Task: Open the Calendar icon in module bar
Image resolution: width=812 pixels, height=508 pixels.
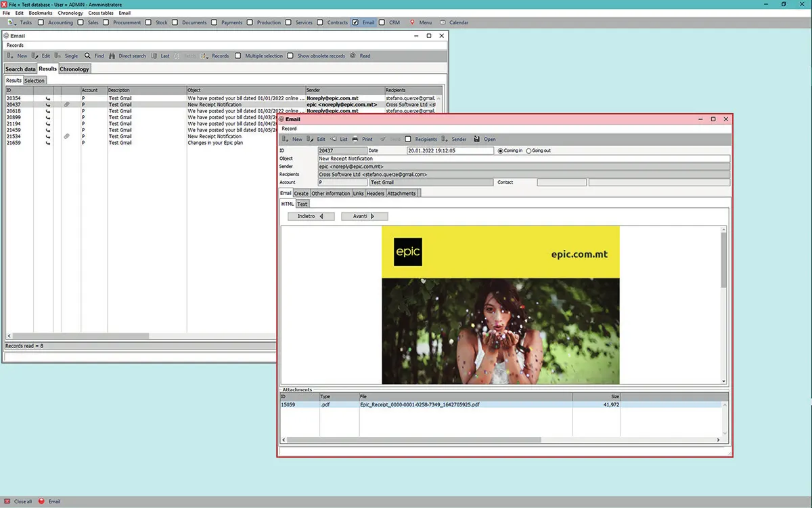Action: click(x=443, y=22)
